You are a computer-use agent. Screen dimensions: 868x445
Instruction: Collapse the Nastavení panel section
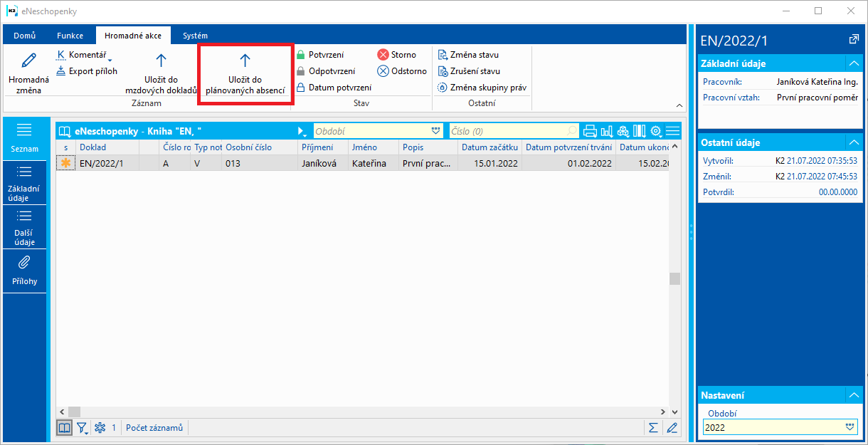[x=853, y=394]
